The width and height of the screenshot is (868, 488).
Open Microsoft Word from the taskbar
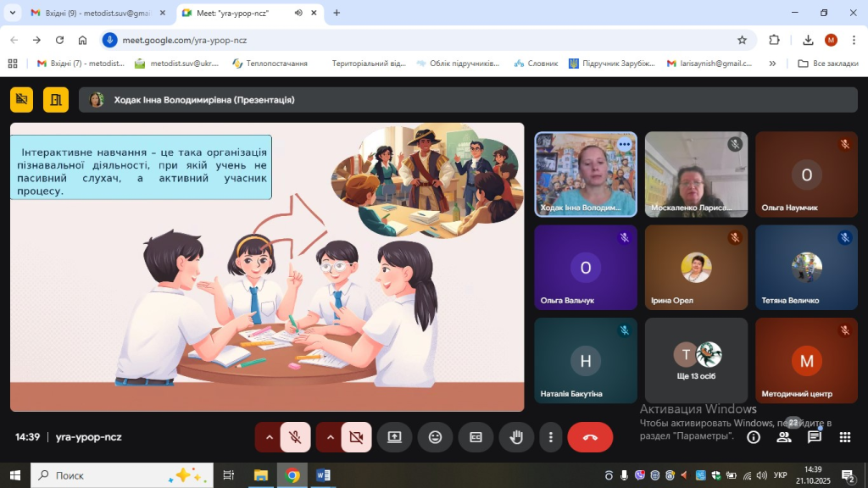coord(323,475)
